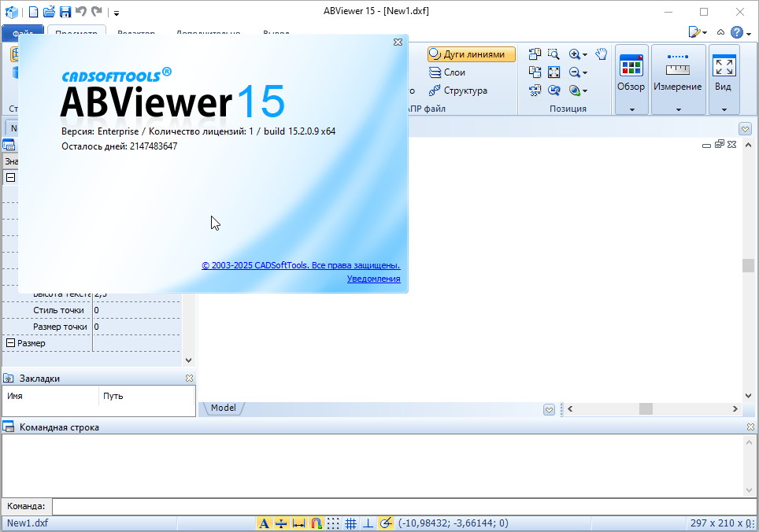Save the drawing with the floppy disk icon

[x=65, y=12]
